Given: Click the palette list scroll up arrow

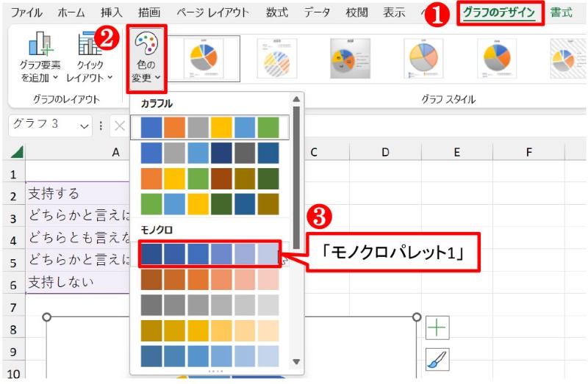Looking at the screenshot, I should (296, 99).
